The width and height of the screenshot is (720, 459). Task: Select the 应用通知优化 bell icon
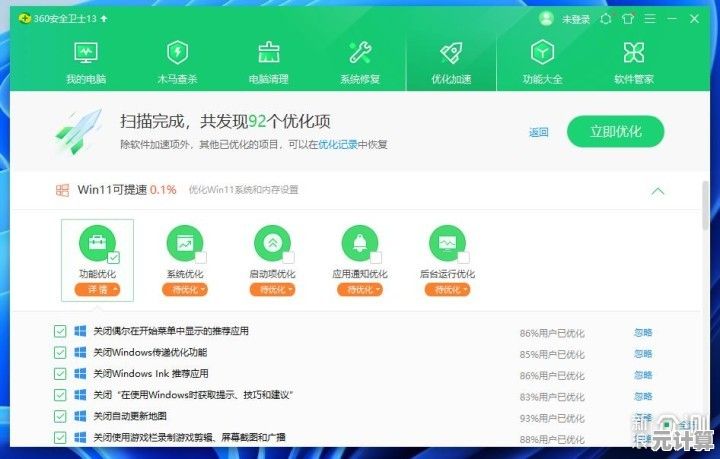click(x=360, y=243)
